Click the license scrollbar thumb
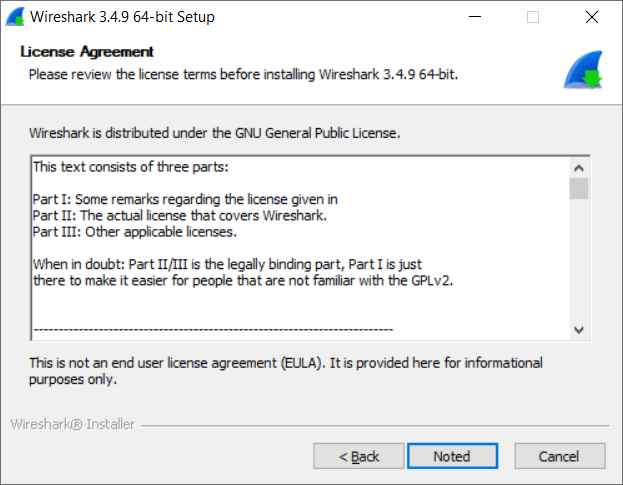The width and height of the screenshot is (623, 485). [578, 188]
